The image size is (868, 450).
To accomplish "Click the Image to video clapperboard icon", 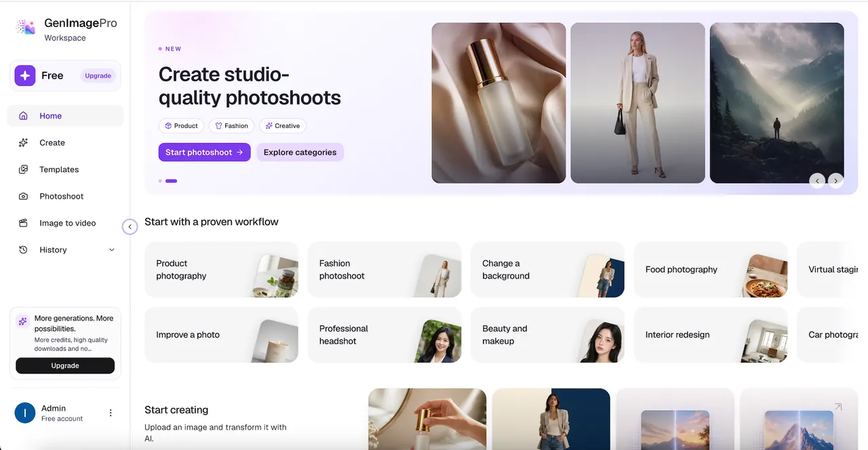I will tap(24, 223).
